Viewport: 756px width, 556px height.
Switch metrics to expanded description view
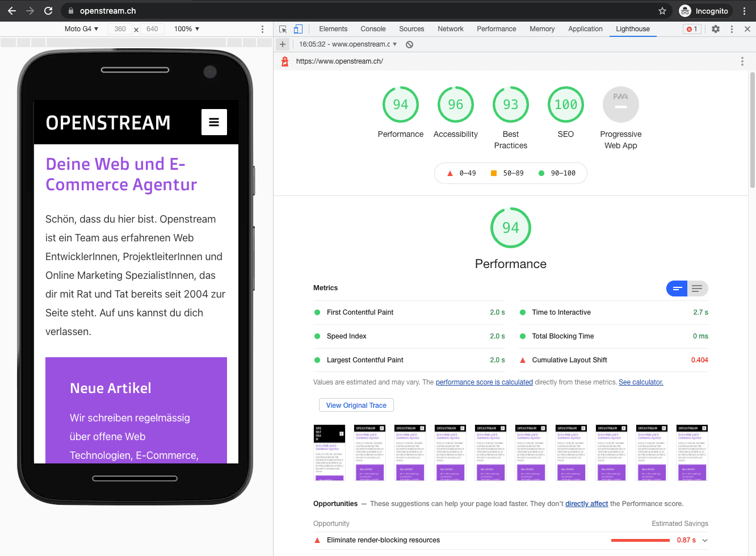698,289
